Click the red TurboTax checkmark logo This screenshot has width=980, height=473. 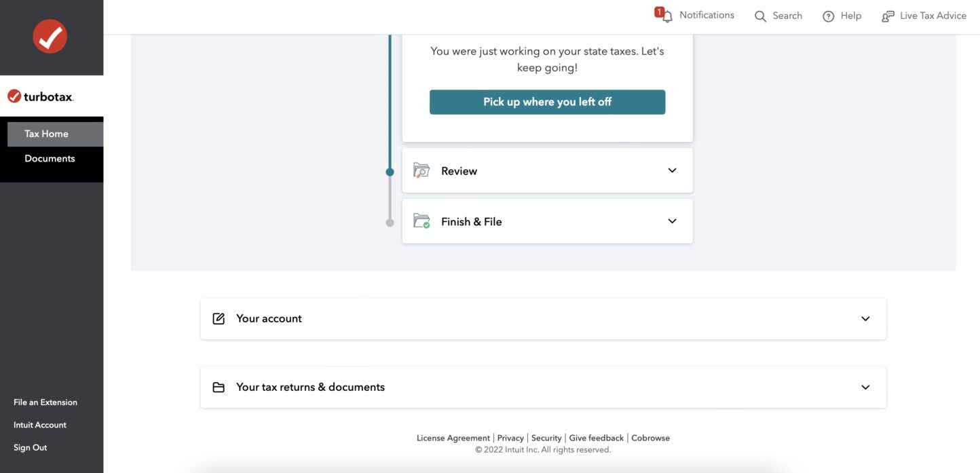click(49, 36)
